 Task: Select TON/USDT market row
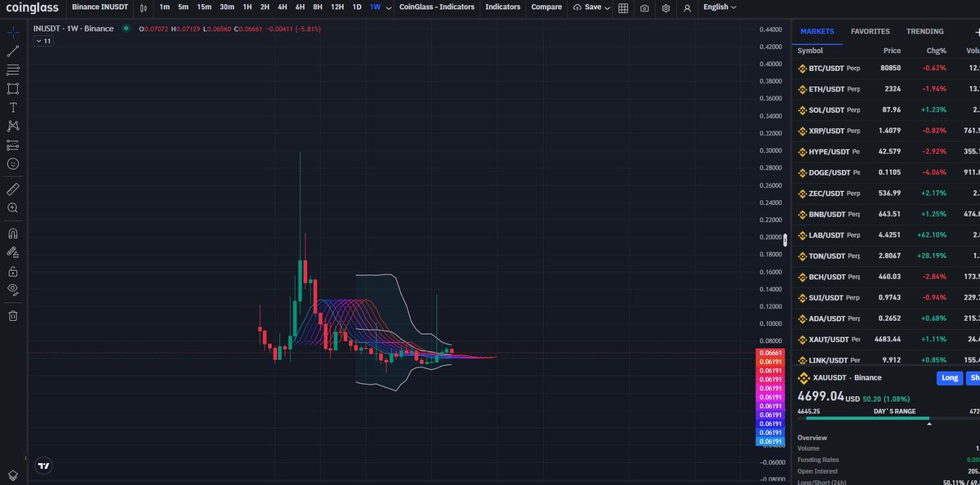[886, 256]
